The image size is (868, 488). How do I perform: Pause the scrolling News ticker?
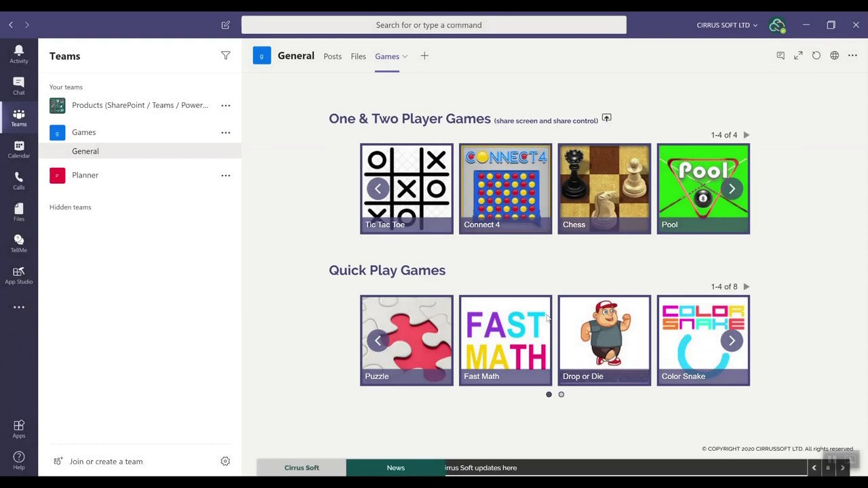coord(828,468)
